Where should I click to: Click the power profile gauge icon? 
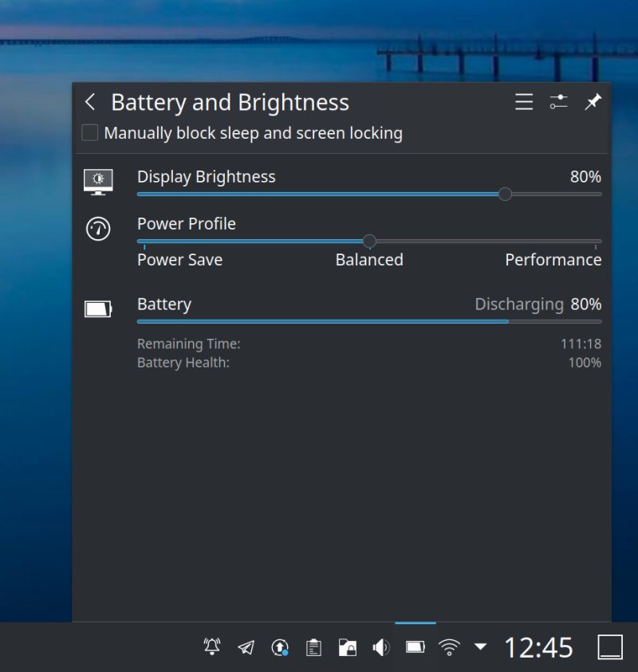[98, 230]
